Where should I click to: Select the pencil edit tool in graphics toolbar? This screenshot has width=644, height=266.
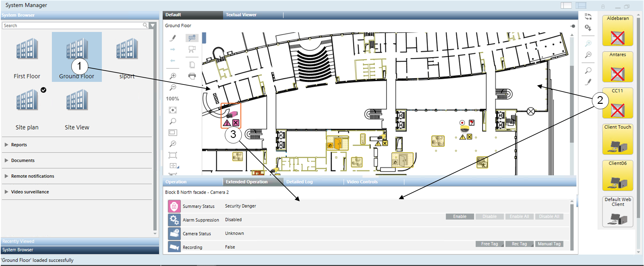[x=173, y=38]
